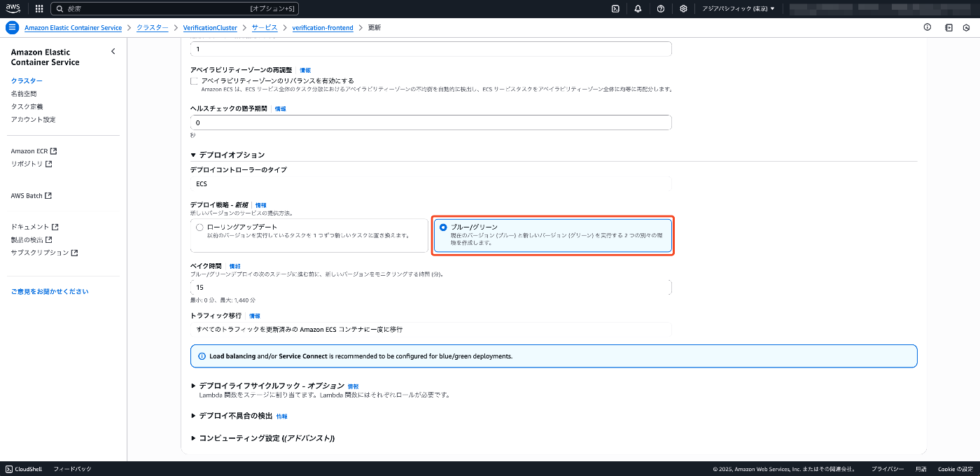Open the help question mark menu
This screenshot has height=476, width=980.
click(x=661, y=8)
